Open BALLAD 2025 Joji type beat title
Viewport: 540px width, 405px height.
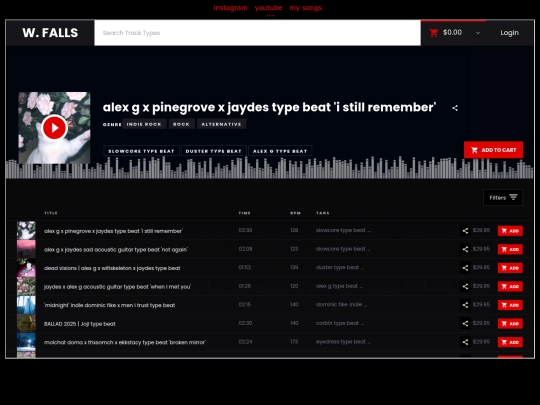point(80,324)
